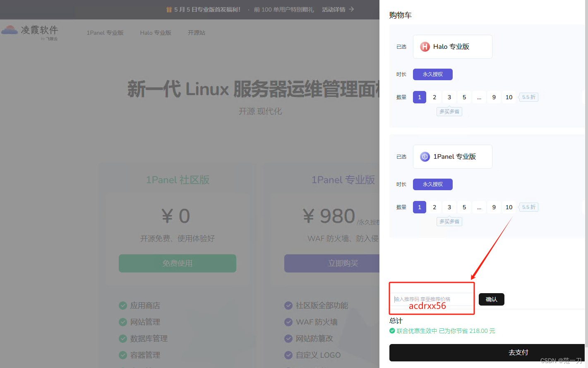Select quantity 9 for Halo 专业版

(x=494, y=97)
